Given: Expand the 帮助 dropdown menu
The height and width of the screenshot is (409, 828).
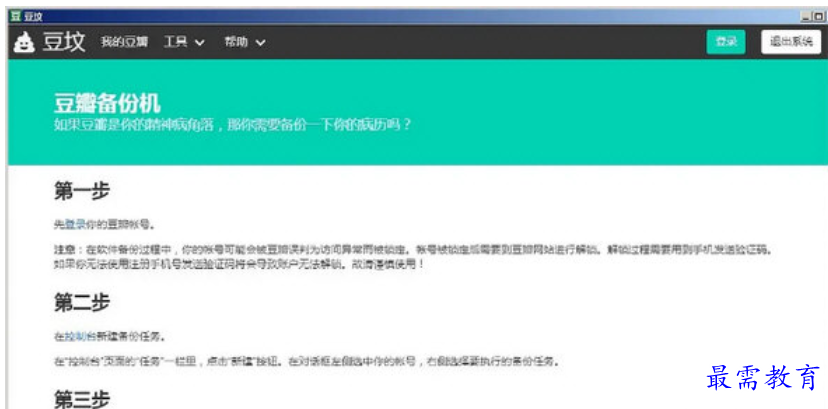Looking at the screenshot, I should [244, 42].
